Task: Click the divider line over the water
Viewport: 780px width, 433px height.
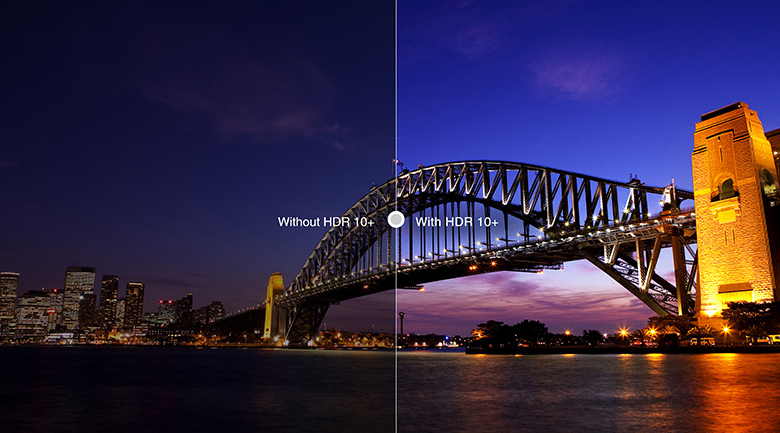Action: [396, 390]
